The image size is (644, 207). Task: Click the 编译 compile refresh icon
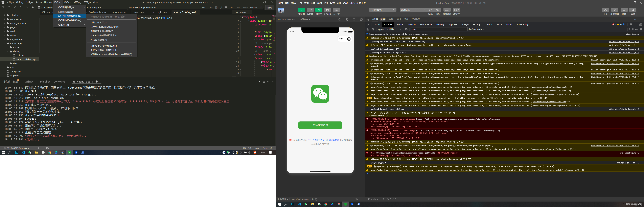tap(430, 10)
